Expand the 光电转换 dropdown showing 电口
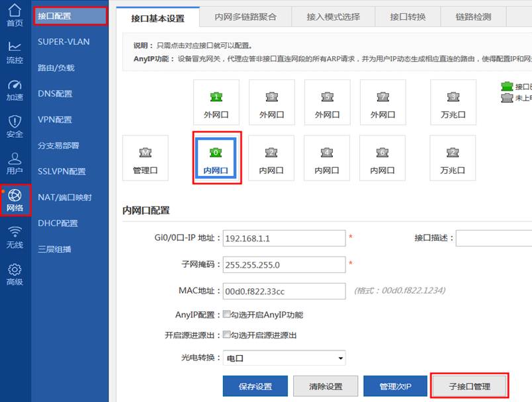 click(285, 358)
